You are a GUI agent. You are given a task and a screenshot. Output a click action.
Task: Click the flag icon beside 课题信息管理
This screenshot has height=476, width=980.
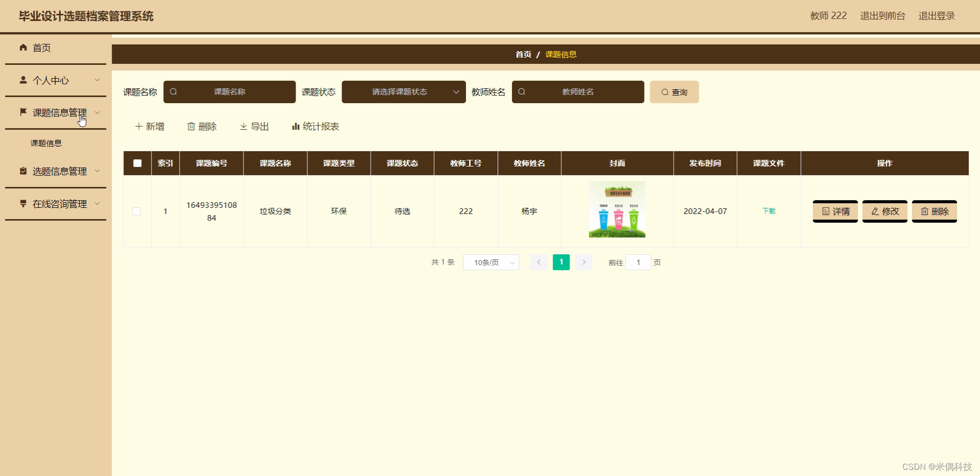pyautogui.click(x=23, y=112)
